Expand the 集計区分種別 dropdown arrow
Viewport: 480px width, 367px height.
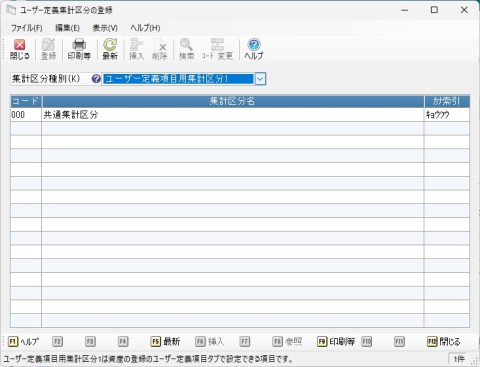pos(260,79)
